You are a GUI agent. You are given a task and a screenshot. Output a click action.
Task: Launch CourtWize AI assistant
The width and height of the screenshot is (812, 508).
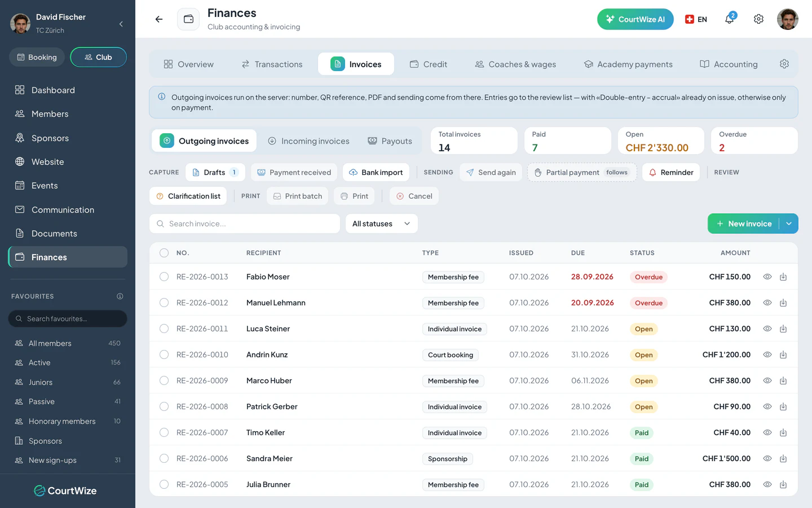click(636, 19)
